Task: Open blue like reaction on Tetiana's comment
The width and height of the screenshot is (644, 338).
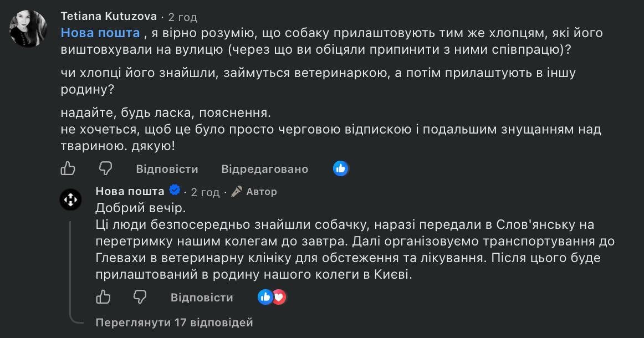Action: pos(340,168)
